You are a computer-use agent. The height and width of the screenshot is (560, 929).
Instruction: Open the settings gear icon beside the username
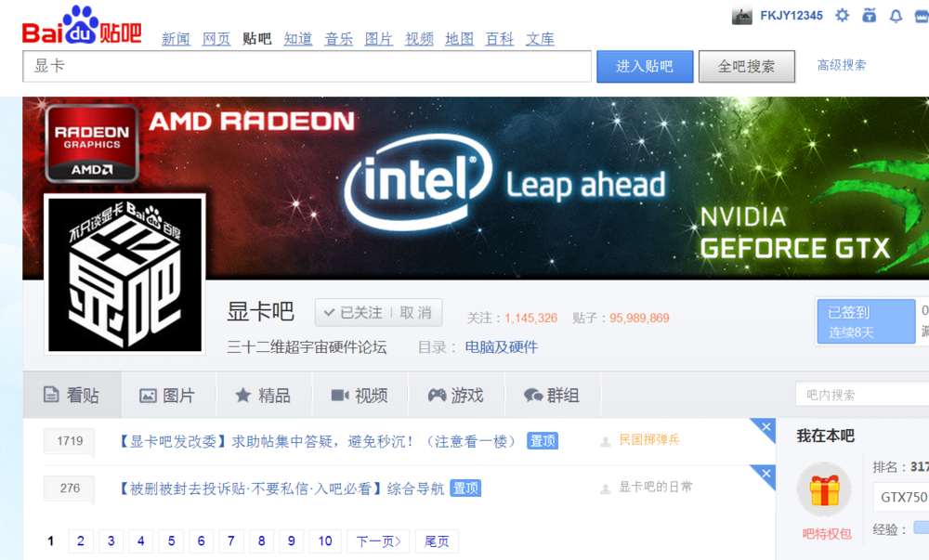842,16
